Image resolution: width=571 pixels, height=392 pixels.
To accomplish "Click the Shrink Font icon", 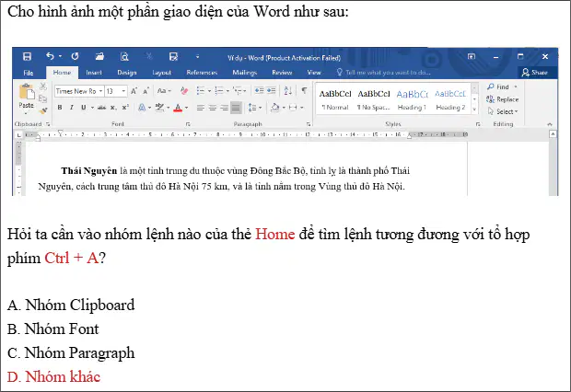I will 146,91.
